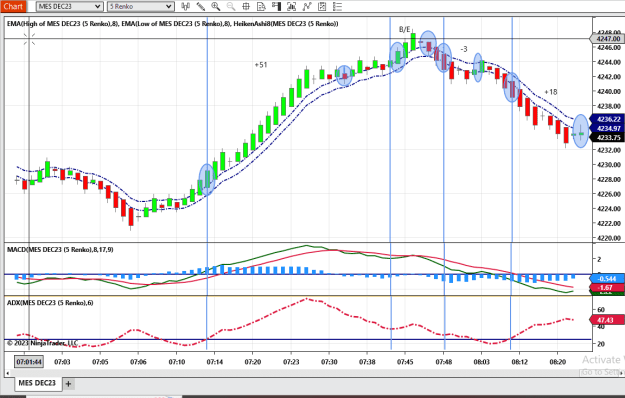The image size is (625, 398).
Task: Click the B/E text annotation
Action: pos(404,29)
